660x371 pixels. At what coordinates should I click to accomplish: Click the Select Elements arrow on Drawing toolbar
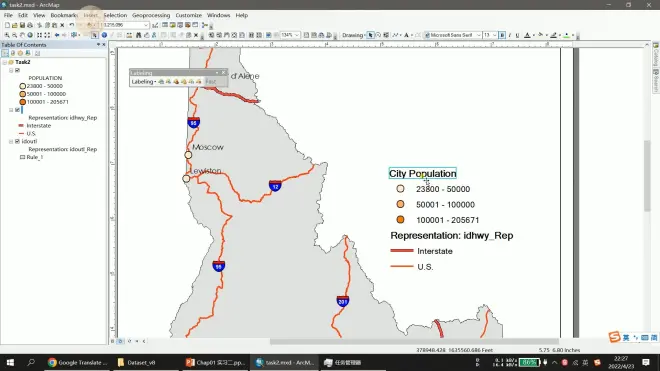[x=370, y=35]
